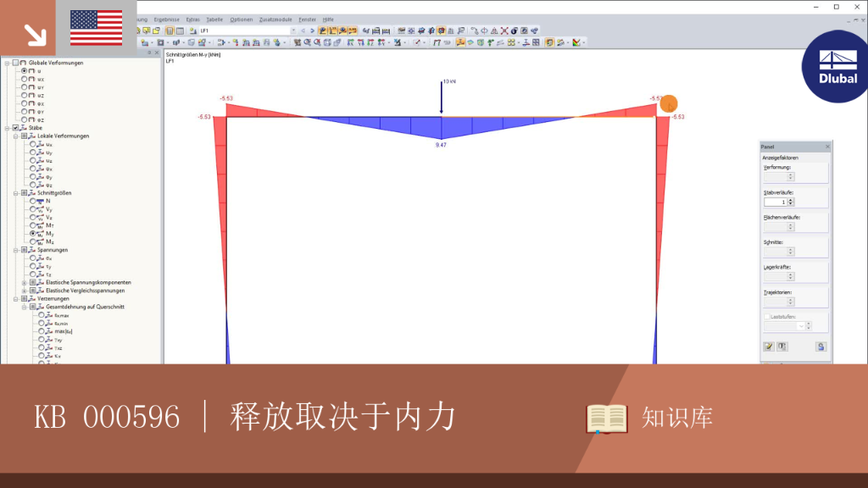Image resolution: width=868 pixels, height=488 pixels.
Task: Open the Zusatzmodule menu
Action: click(275, 19)
